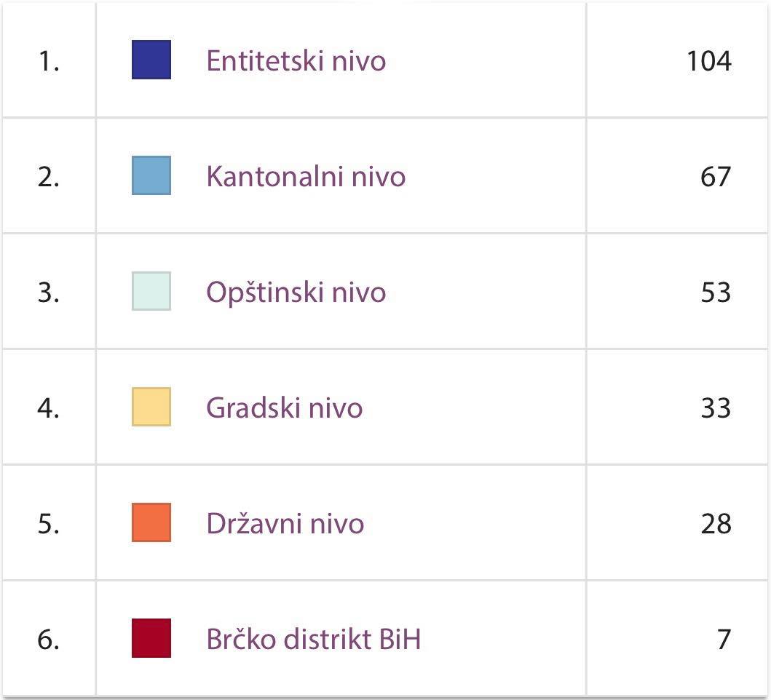Click the Gradski nivo link
Image resolution: width=771 pixels, height=700 pixels.
284,407
